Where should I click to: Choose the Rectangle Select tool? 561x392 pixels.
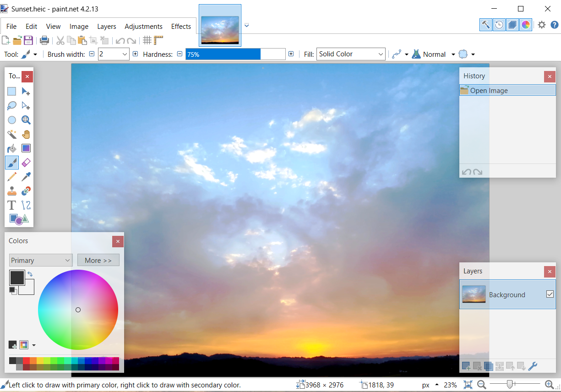point(12,92)
